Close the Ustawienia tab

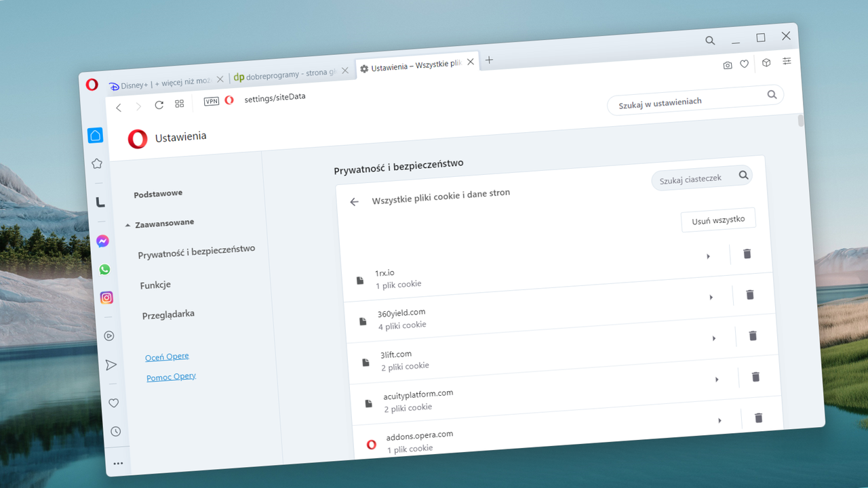pos(471,61)
